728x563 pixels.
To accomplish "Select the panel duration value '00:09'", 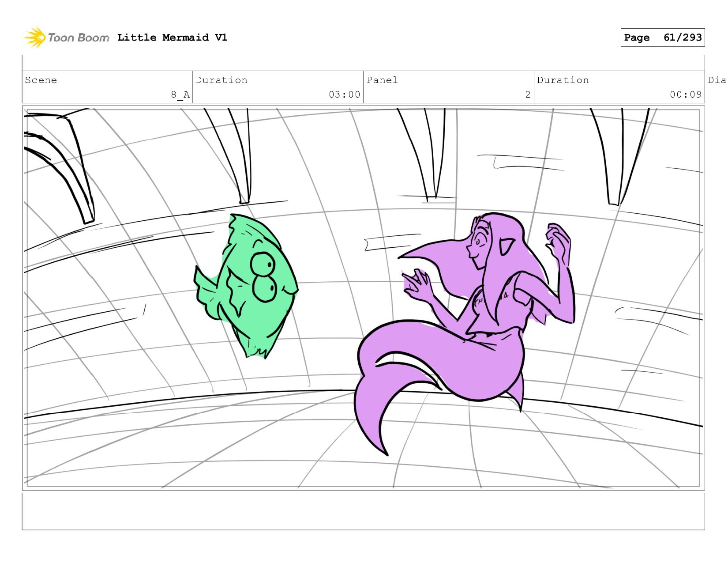I will pos(686,94).
